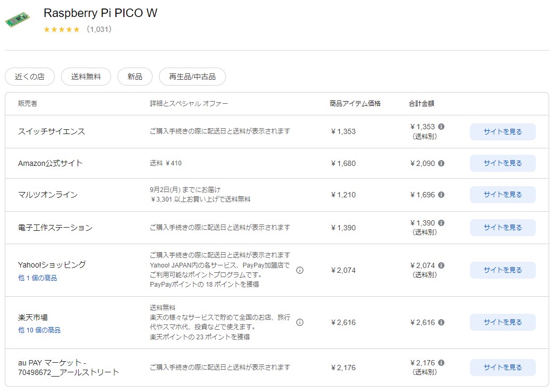Click item price ¥1,680 in Amazon row
This screenshot has height=392, width=555.
pos(343,163)
